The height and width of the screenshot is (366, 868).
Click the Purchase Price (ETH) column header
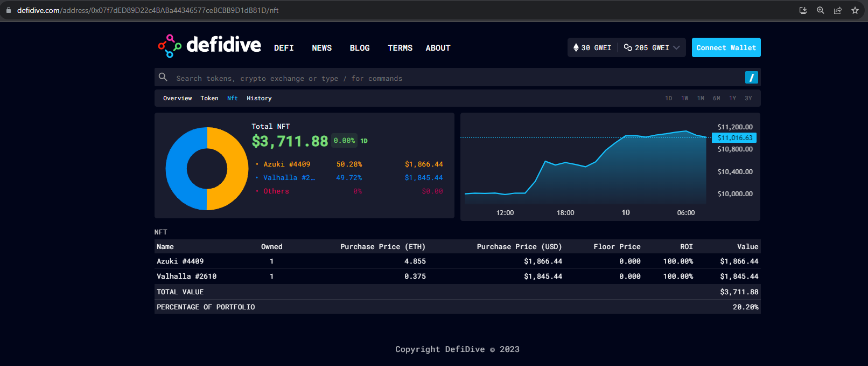click(x=383, y=247)
